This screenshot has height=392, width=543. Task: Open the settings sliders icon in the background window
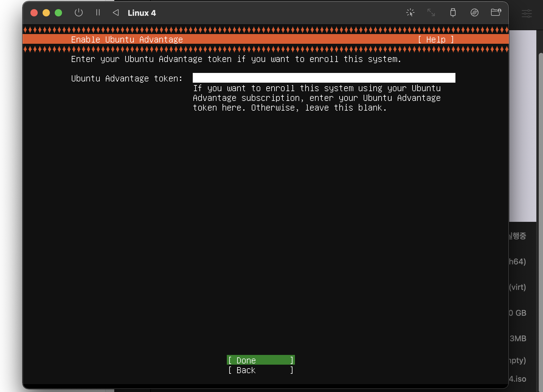[527, 14]
